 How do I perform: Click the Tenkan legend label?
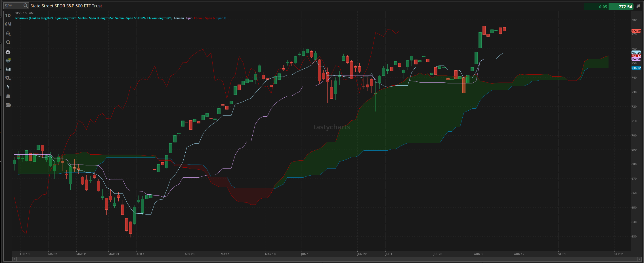pos(179,18)
